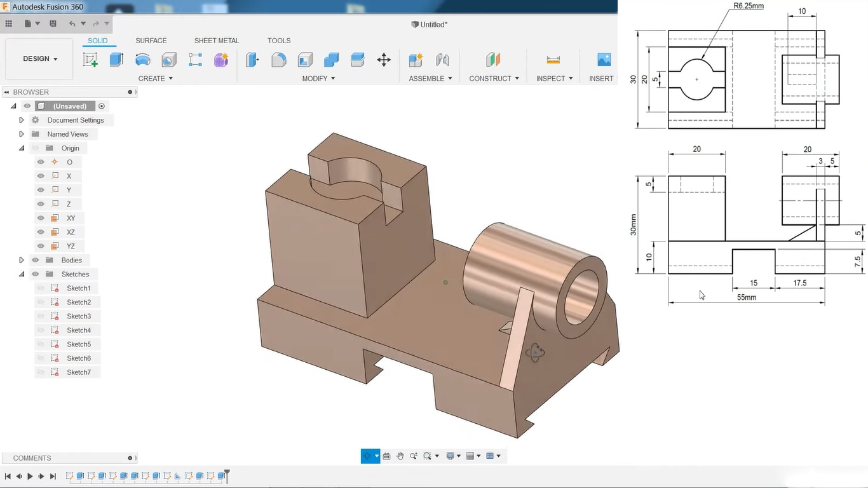Open the DESIGN workspace dropdown

[x=41, y=58]
